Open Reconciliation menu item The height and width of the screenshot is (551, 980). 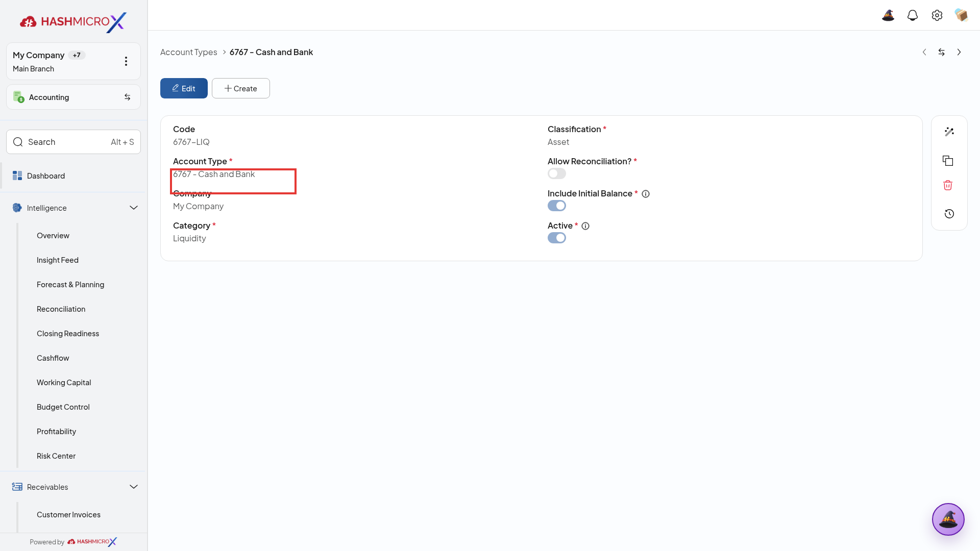coord(61,309)
